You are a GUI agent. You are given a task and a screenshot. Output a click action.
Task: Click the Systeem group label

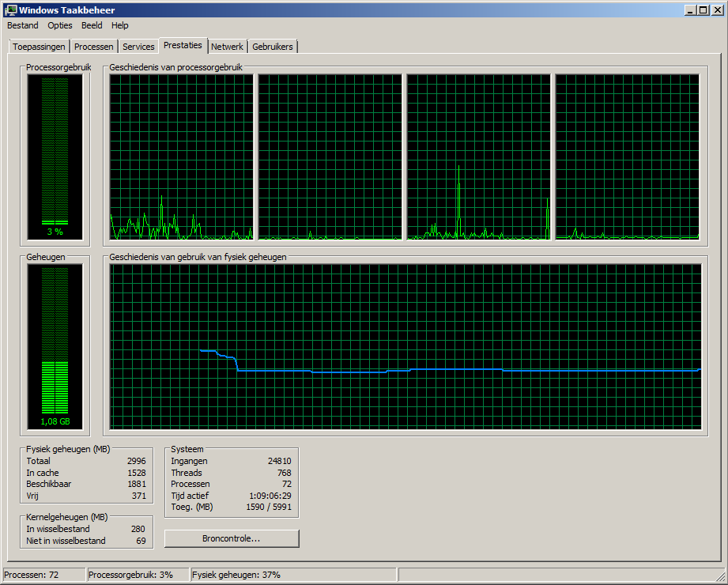[x=187, y=449]
